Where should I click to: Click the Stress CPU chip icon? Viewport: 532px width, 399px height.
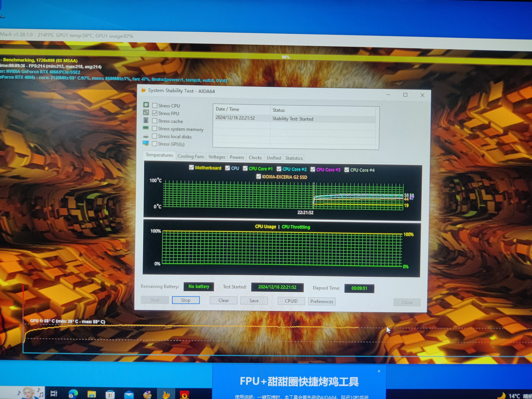click(146, 105)
